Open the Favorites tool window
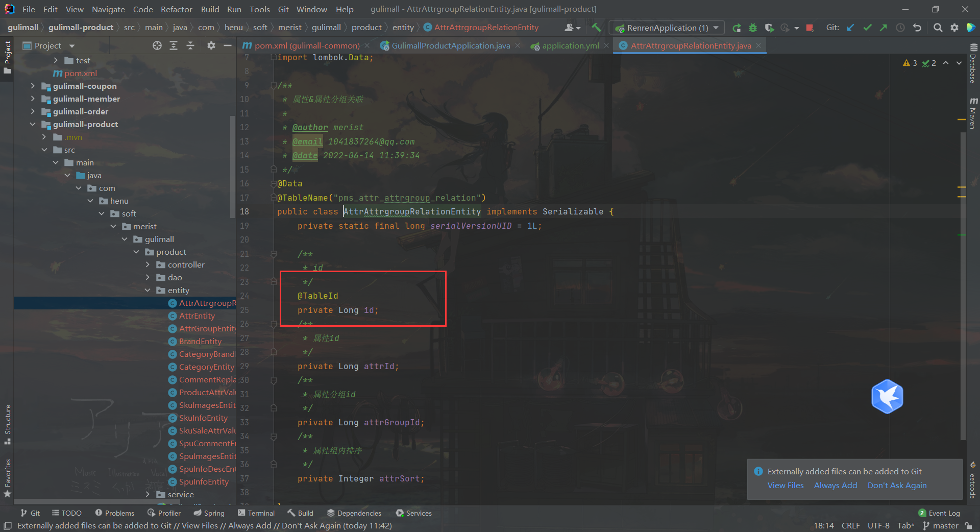980x532 pixels. pyautogui.click(x=7, y=478)
